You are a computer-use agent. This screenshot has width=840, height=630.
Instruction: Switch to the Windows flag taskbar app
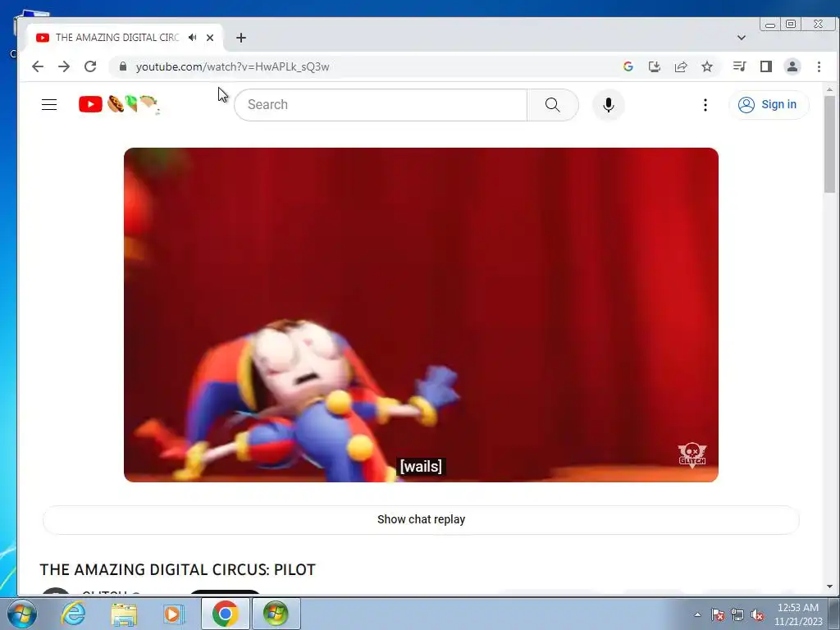point(276,614)
